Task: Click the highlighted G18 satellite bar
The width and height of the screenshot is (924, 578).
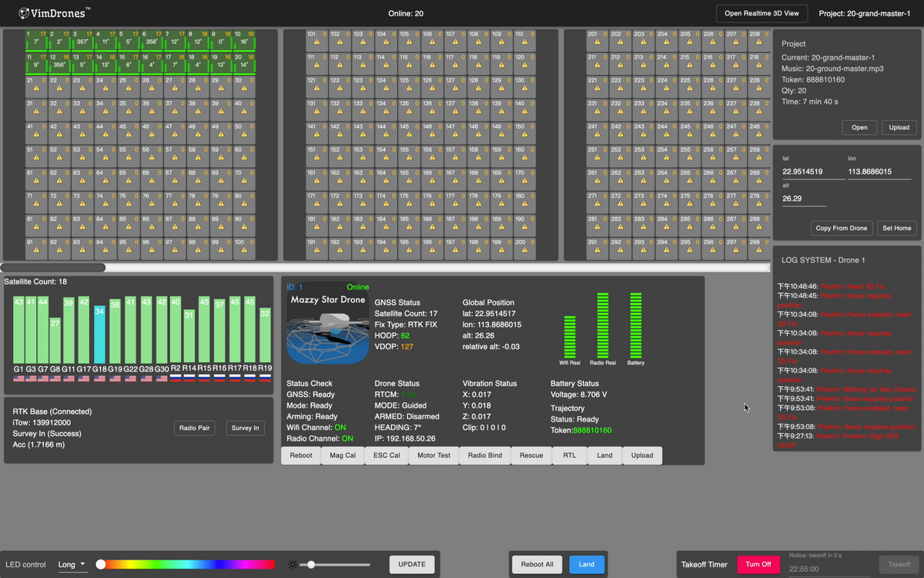Action: [99, 334]
